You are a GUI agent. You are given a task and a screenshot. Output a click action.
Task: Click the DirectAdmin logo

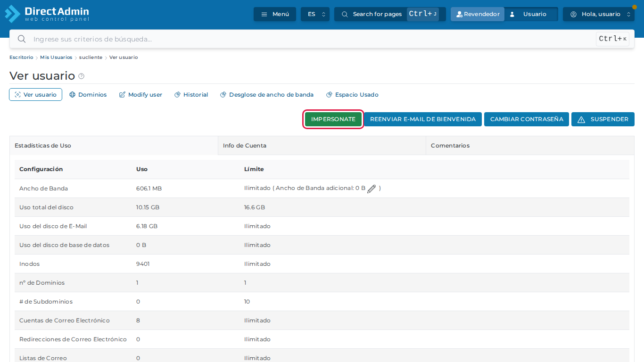click(x=47, y=14)
